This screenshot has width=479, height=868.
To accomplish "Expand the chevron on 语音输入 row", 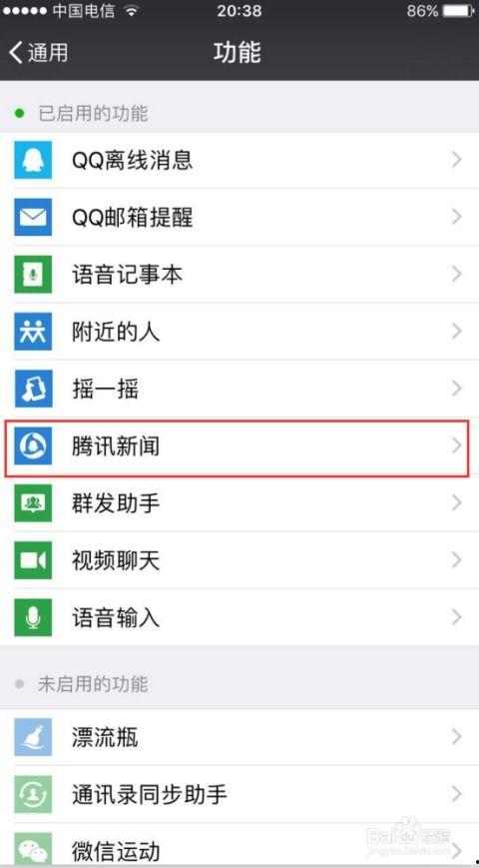I will 456,616.
